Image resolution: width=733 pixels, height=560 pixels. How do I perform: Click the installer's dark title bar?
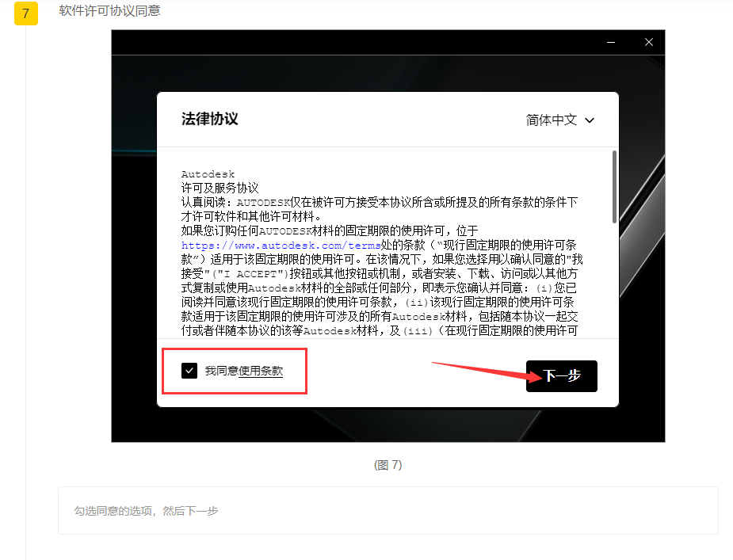pos(357,42)
